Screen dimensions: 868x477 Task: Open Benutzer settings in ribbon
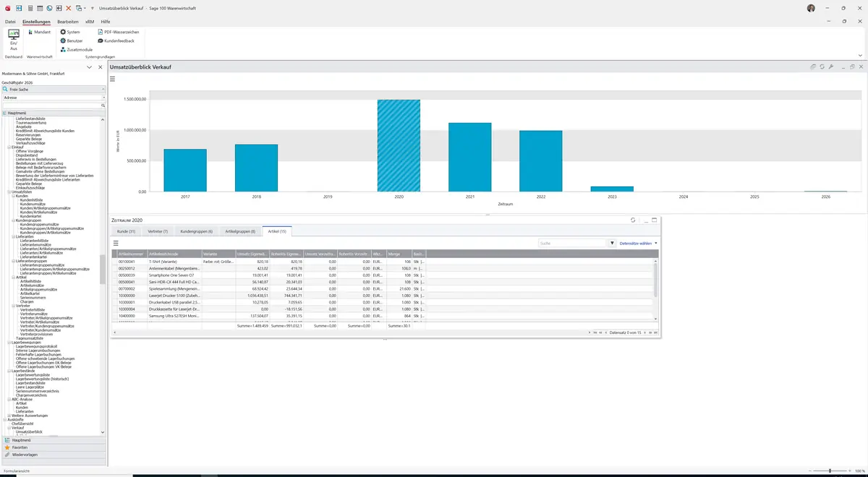click(x=72, y=40)
